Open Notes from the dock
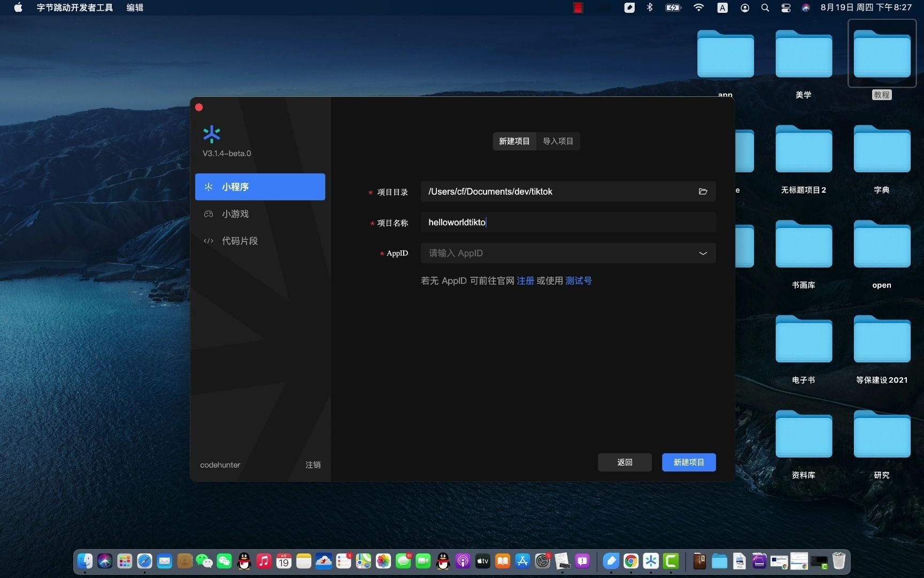The height and width of the screenshot is (578, 924). (304, 561)
